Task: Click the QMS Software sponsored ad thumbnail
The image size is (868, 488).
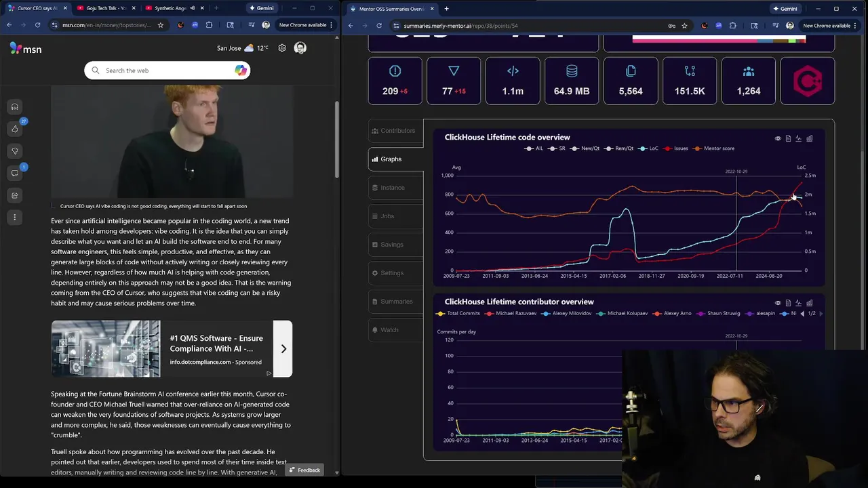Action: tap(106, 349)
